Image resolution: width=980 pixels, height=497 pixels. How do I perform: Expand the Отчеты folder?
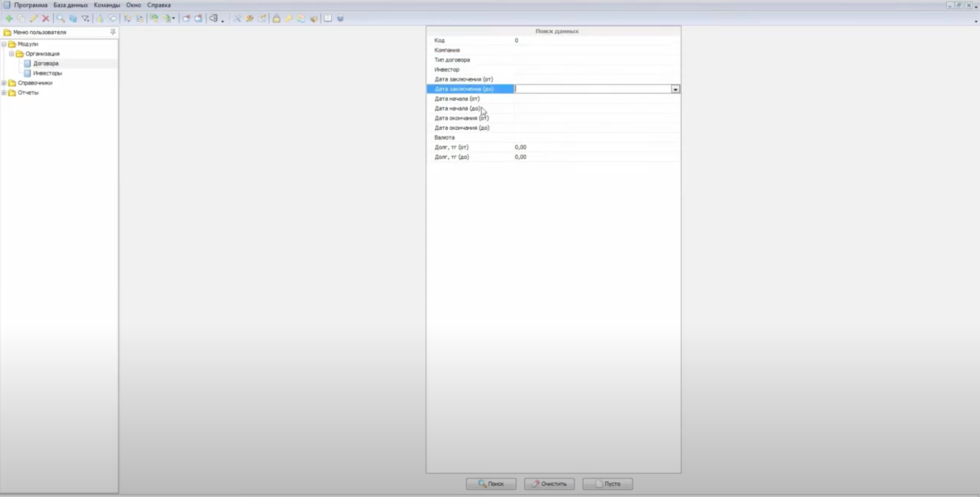(4, 92)
